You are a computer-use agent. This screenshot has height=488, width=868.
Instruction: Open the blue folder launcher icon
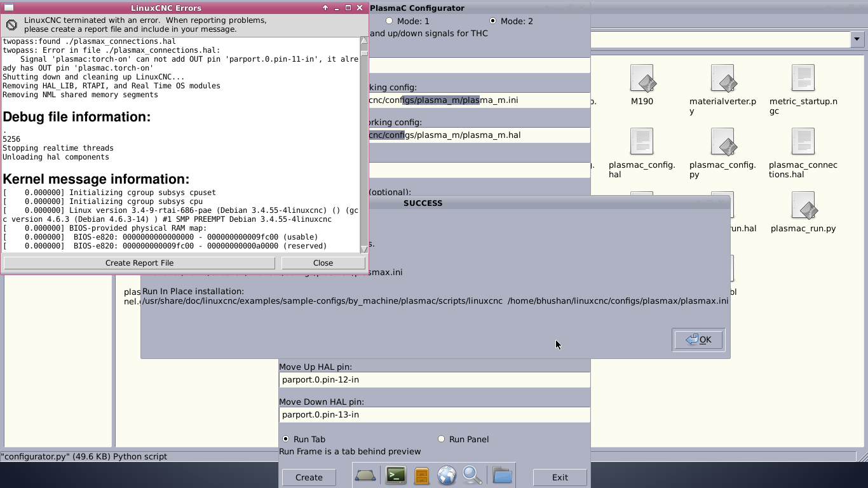point(502,475)
